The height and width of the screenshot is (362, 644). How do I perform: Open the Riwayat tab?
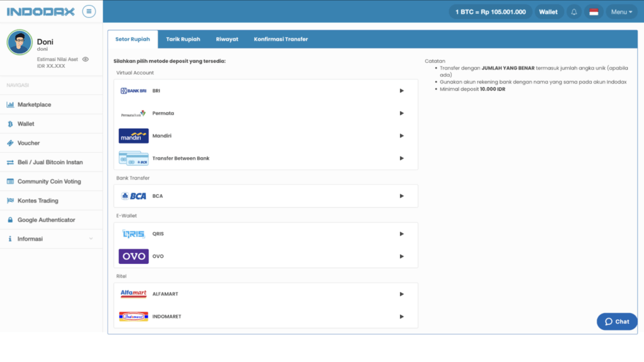pos(227,39)
